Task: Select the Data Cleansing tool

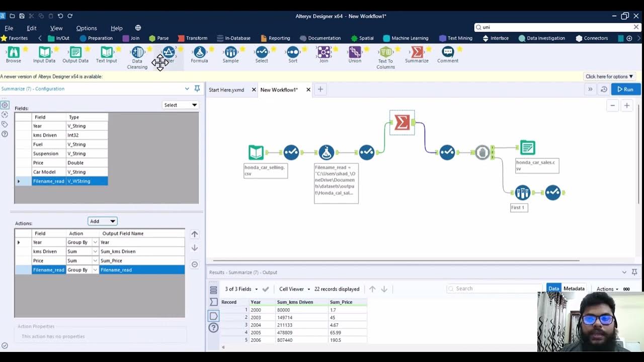Action: (137, 58)
